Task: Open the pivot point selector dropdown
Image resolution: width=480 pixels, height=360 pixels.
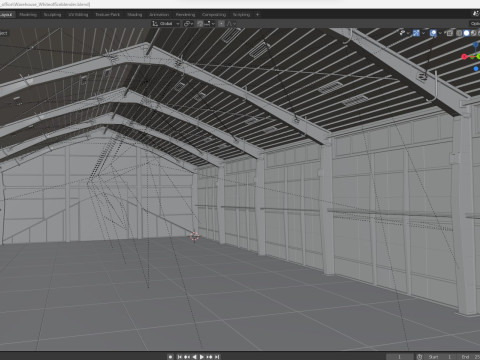Action: pos(189,24)
